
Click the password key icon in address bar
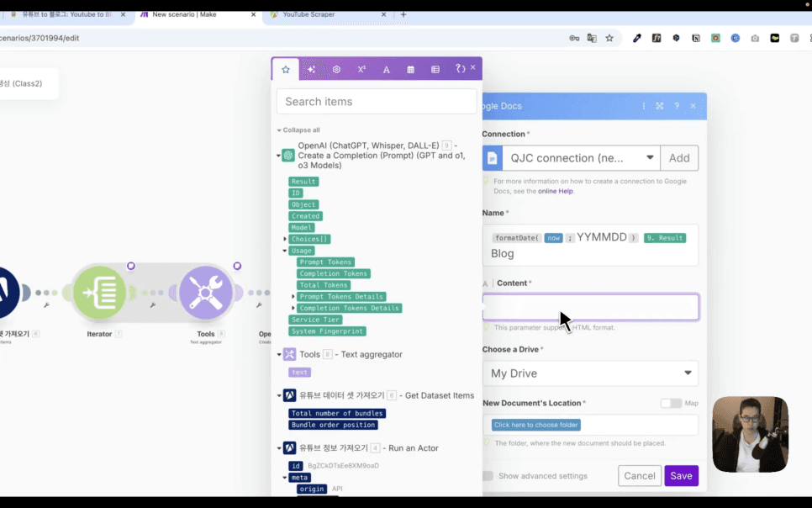pyautogui.click(x=574, y=38)
